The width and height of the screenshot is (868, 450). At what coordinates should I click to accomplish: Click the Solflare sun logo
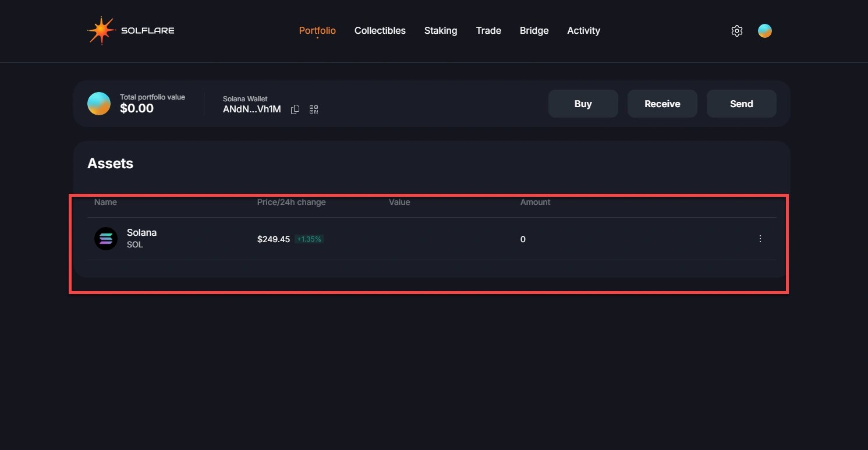coord(101,31)
